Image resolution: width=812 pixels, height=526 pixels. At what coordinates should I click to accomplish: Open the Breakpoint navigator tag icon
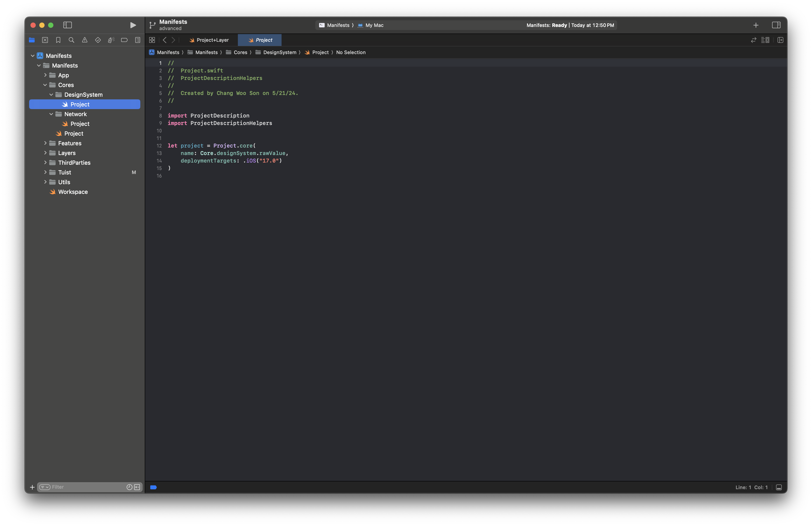[124, 40]
